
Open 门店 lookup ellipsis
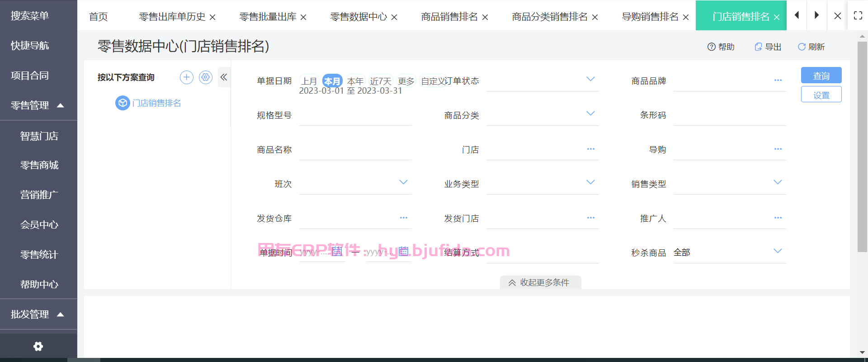(590, 149)
